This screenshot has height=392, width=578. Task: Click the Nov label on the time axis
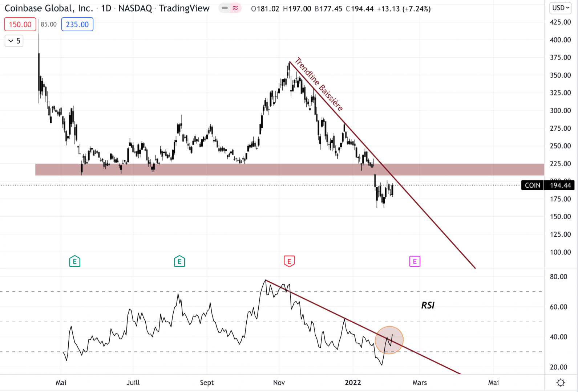[279, 383]
